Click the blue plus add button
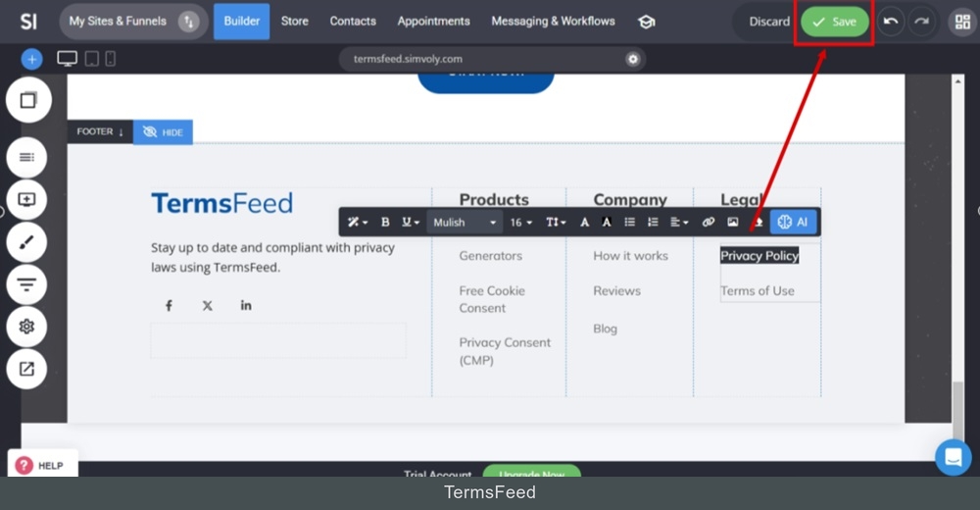 31,60
